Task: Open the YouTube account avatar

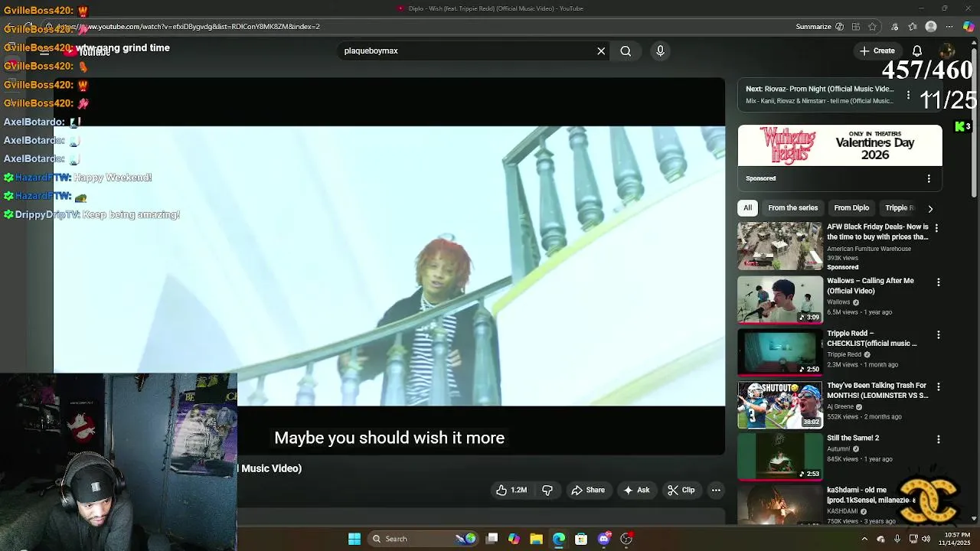Action: 947,51
